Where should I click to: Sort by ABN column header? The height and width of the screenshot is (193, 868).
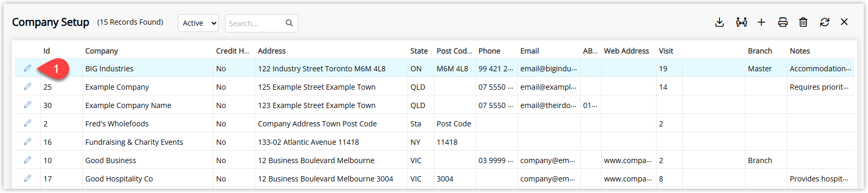(x=590, y=51)
